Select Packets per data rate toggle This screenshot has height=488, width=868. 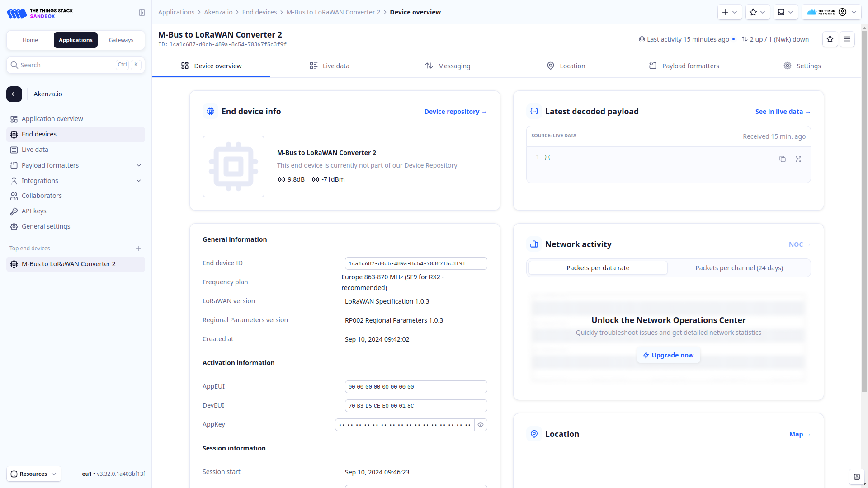pos(598,268)
